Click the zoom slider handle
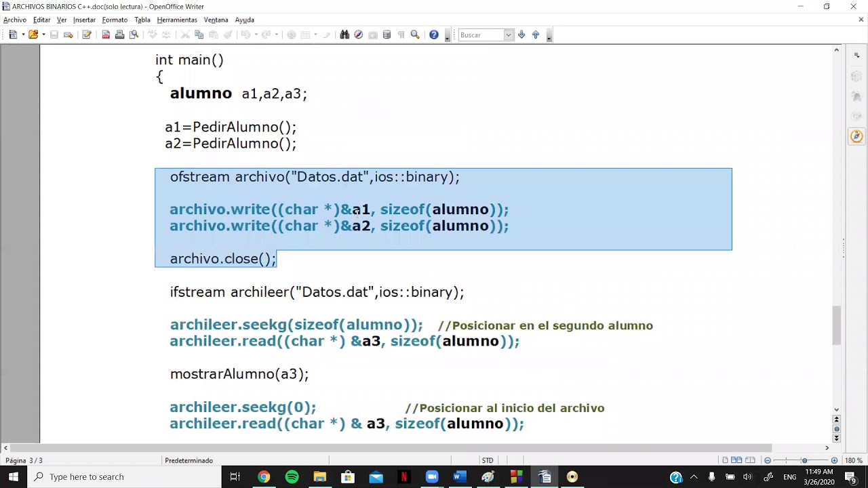Image resolution: width=868 pixels, height=488 pixels. coord(805,461)
